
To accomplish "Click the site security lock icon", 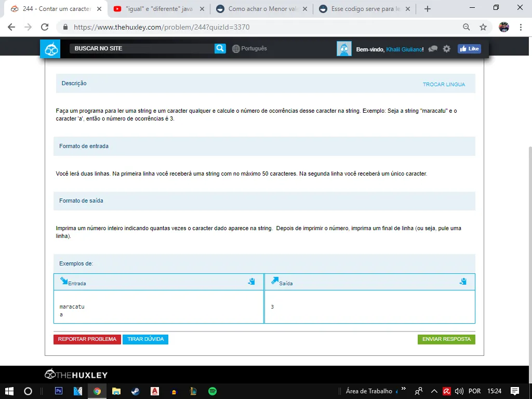I will (x=65, y=27).
